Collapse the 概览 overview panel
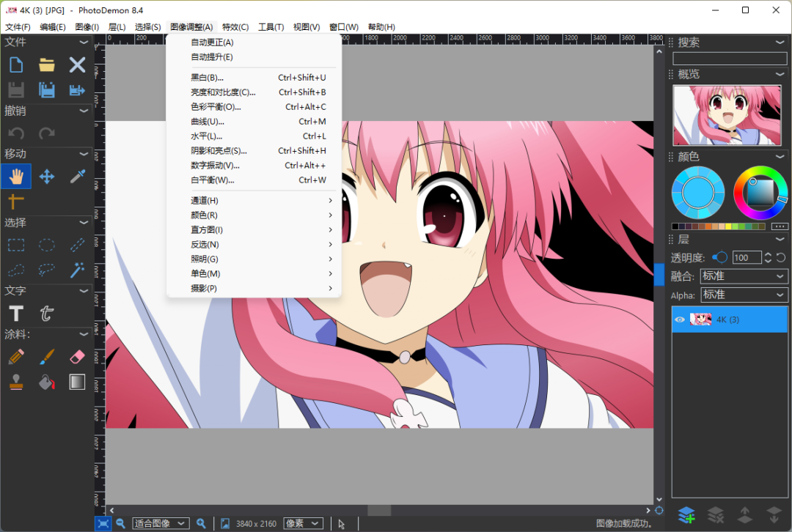Screen dimensions: 792x532 780,73
